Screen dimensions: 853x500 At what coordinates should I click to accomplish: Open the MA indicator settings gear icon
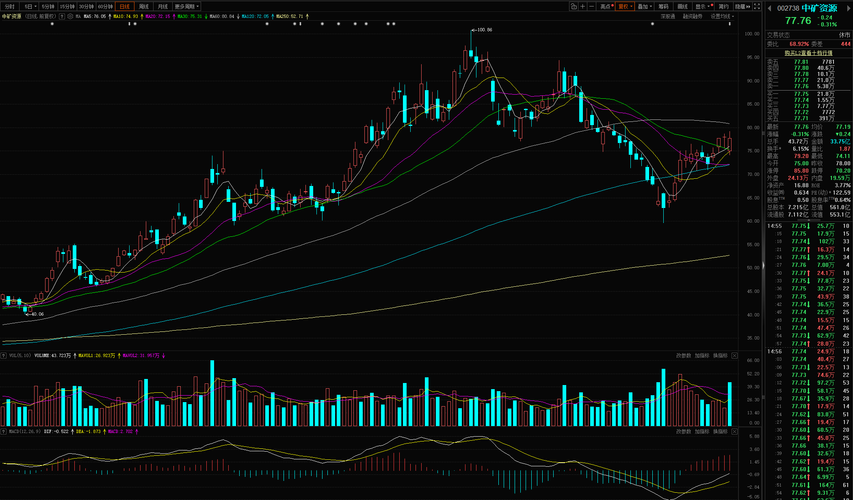point(70,16)
